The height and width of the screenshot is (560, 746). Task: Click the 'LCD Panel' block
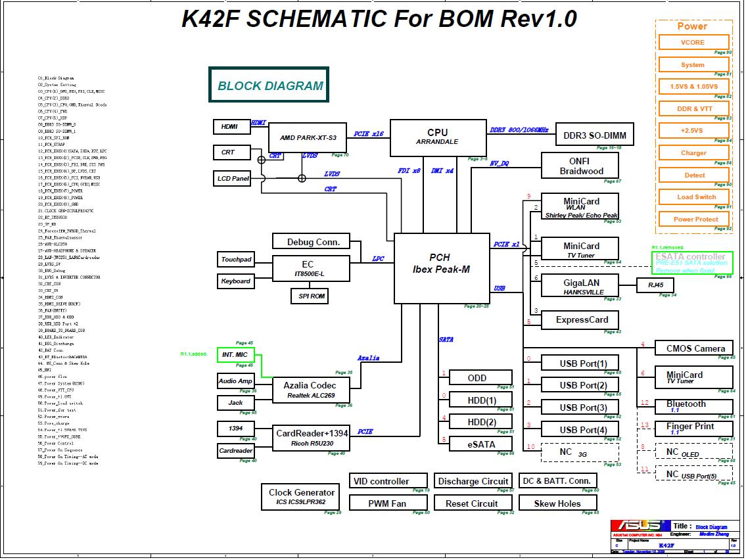pyautogui.click(x=232, y=178)
